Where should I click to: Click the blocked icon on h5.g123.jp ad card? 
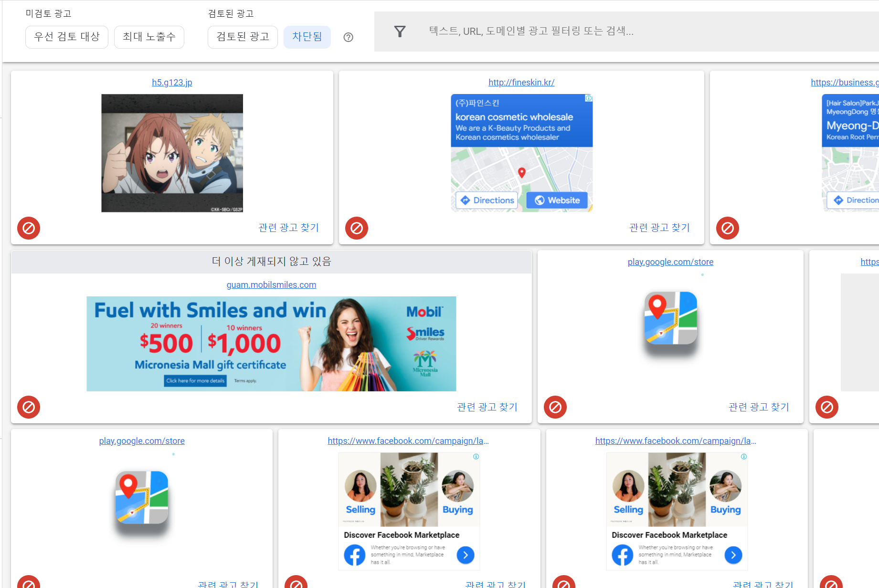[x=29, y=228]
